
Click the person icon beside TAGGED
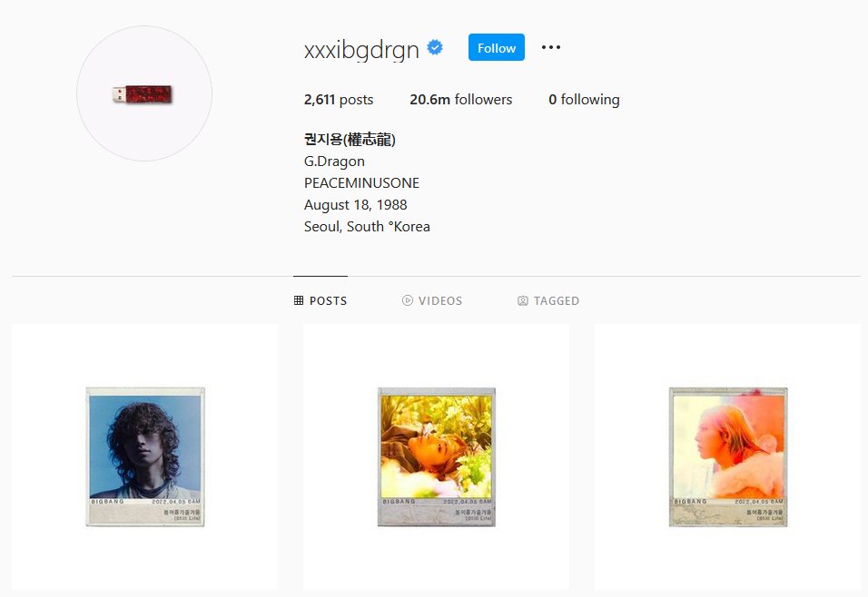(x=523, y=300)
